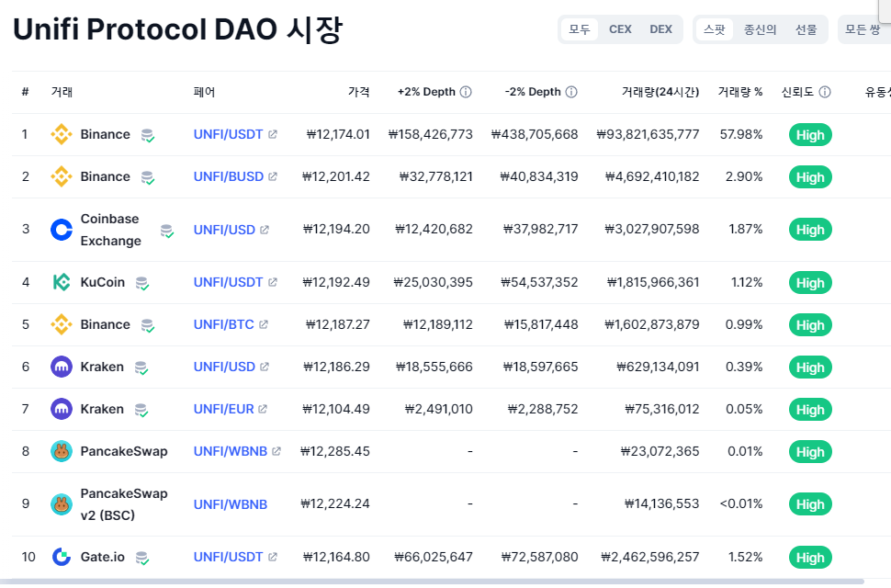891x588 pixels.
Task: Open the UNFI/BTC pair link
Action: click(224, 324)
